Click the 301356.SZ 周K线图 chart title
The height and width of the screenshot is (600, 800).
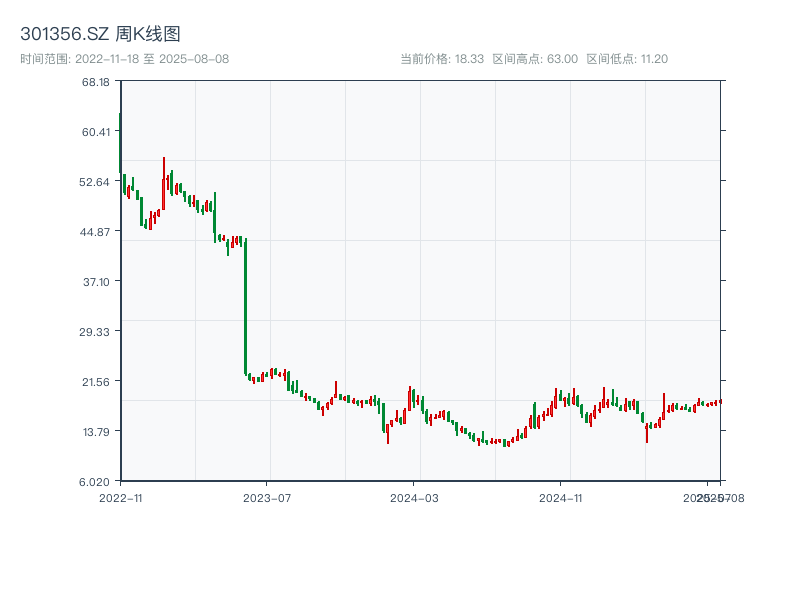pyautogui.click(x=100, y=35)
